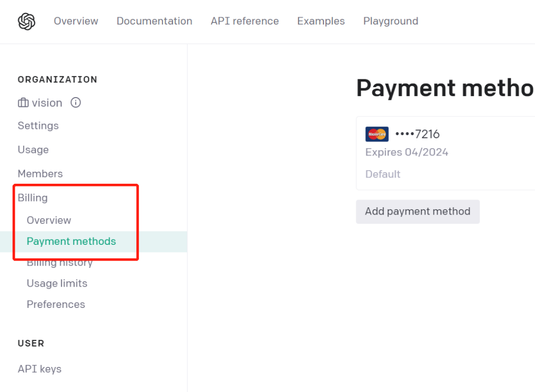Select Payment methods in the sidebar
Screen dimensions: 535x392
(71, 241)
